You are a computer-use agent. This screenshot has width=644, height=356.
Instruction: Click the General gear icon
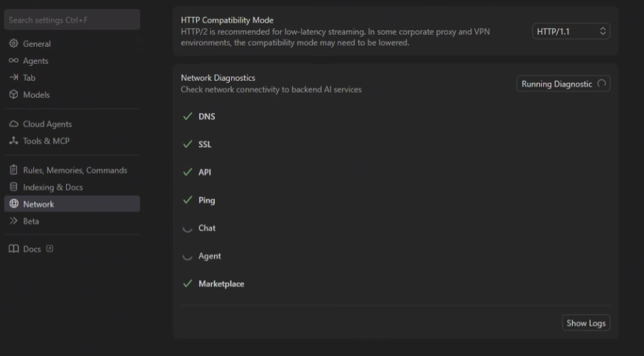click(13, 44)
